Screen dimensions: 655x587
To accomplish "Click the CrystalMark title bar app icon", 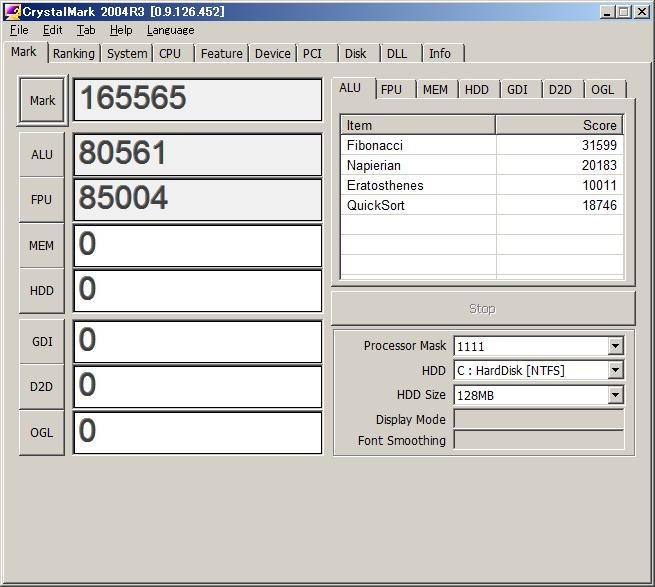I will 12,12.
